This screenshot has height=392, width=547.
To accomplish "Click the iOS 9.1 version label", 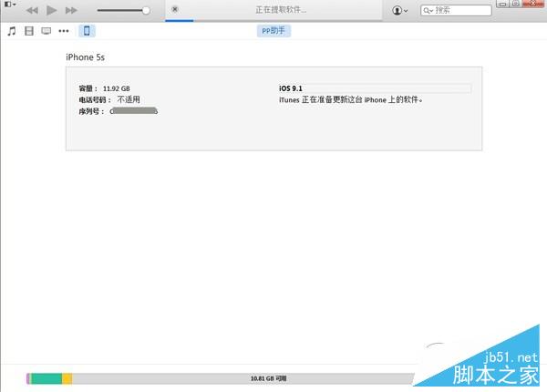I will (x=291, y=88).
